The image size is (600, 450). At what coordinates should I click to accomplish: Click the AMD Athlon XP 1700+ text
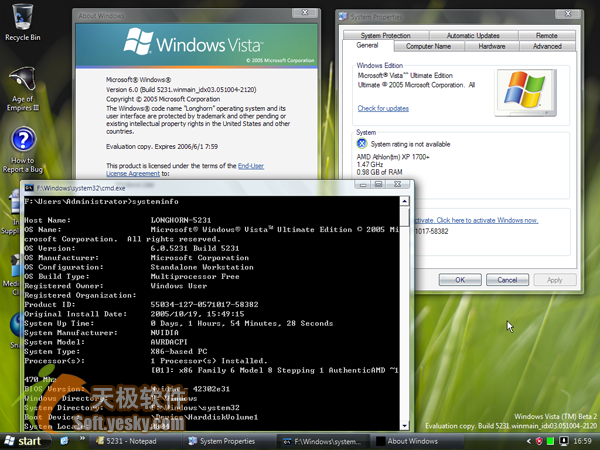click(393, 157)
